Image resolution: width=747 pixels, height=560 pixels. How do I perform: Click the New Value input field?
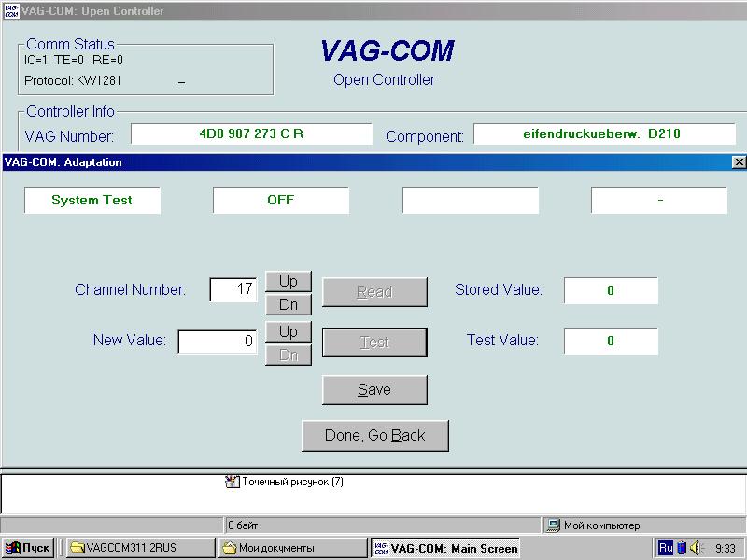point(218,342)
